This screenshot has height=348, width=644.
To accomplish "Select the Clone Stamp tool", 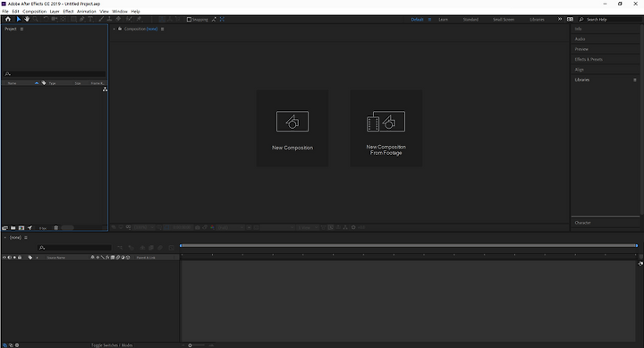I will click(x=110, y=20).
